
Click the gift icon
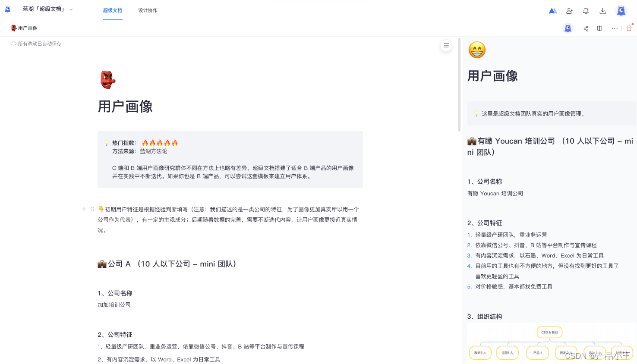tap(629, 28)
